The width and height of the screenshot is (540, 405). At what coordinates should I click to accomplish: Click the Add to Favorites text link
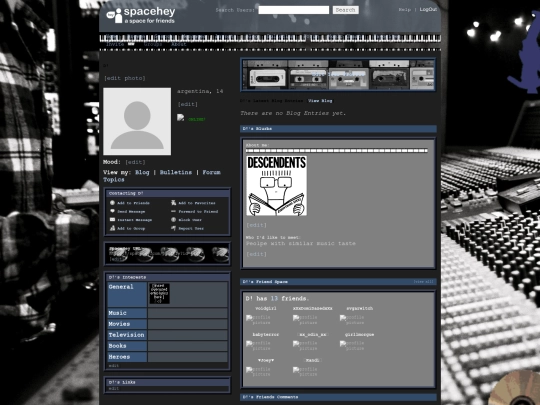point(197,203)
